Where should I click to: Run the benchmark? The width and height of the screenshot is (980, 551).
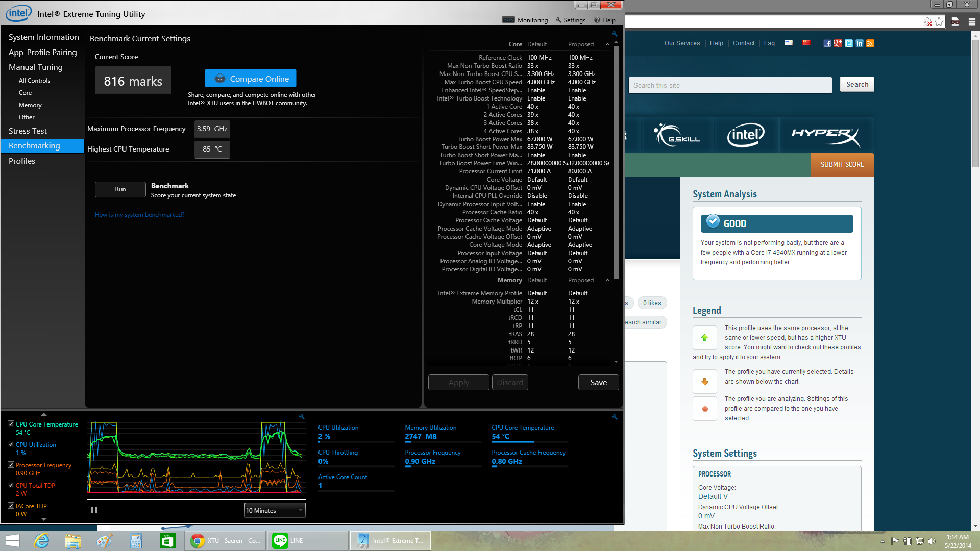120,189
